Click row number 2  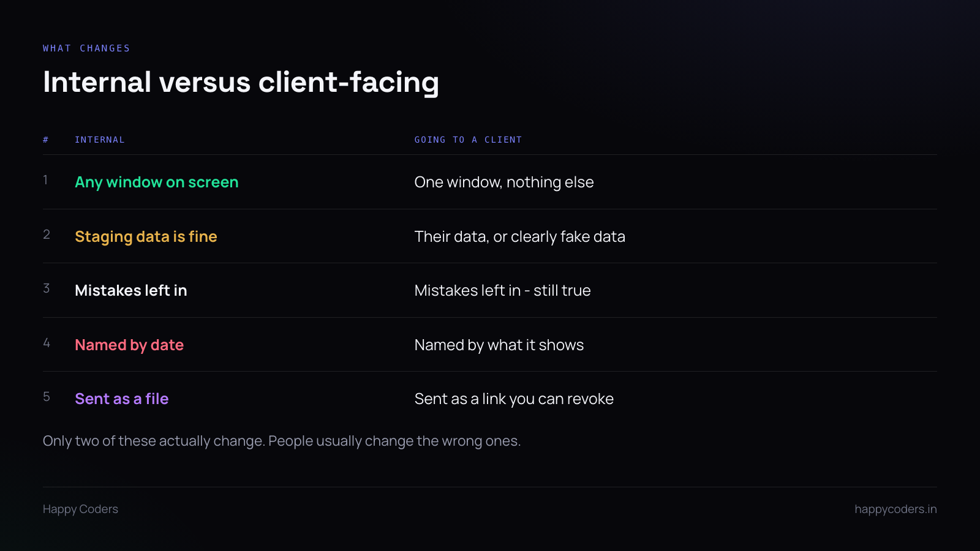(47, 234)
